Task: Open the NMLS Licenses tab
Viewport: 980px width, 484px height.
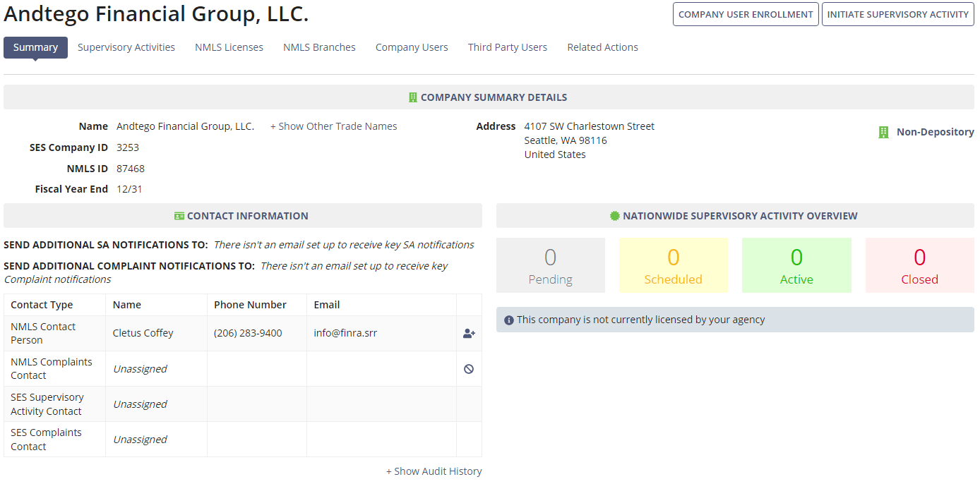Action: coord(229,47)
